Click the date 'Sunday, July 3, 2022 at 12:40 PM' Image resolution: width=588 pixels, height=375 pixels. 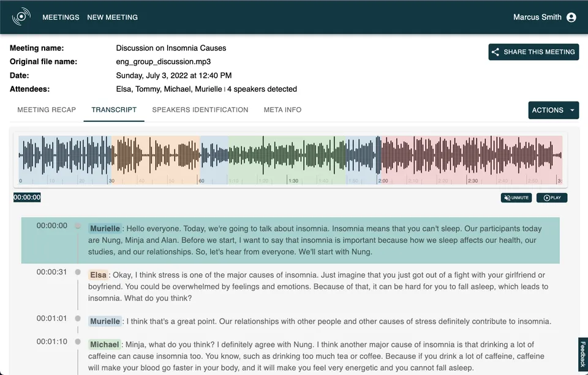tap(173, 75)
